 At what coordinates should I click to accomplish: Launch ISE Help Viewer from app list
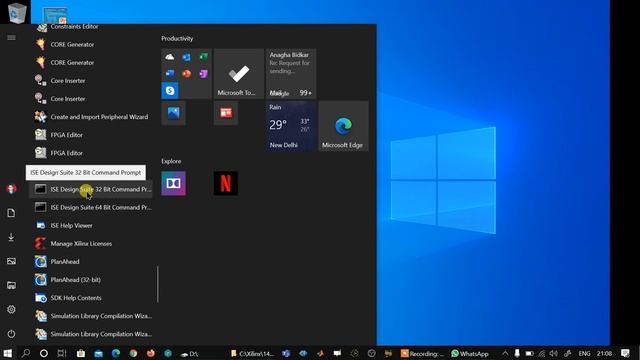tap(91, 225)
